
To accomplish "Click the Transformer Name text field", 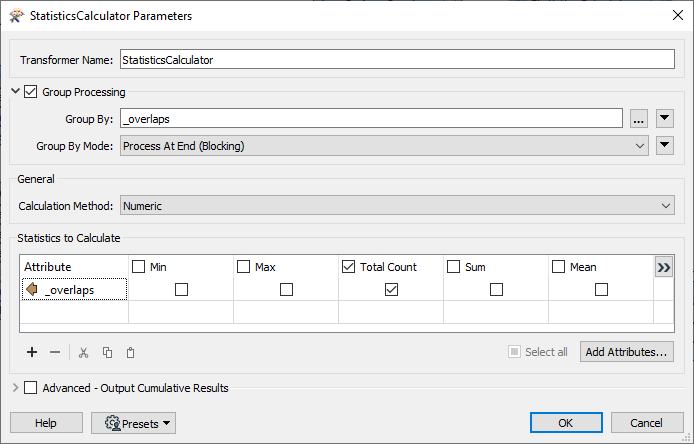I will (x=397, y=59).
